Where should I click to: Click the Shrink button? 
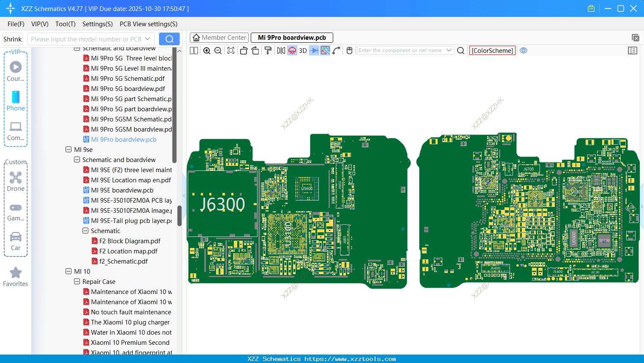(x=13, y=39)
